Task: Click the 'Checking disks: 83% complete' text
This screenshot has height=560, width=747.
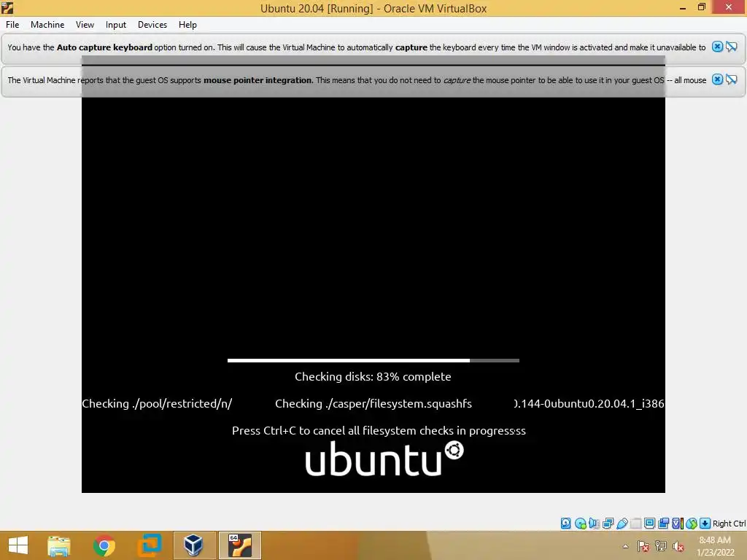Action: 373,377
